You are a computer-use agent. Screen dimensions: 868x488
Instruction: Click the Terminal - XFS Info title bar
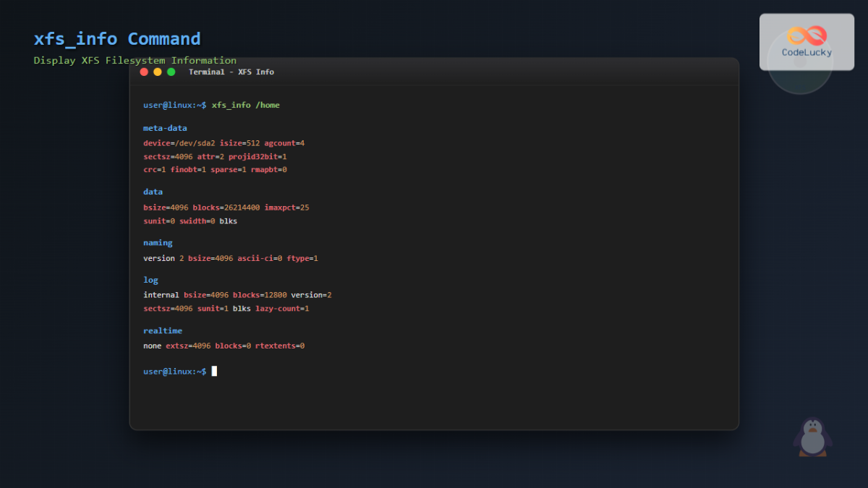tap(231, 72)
